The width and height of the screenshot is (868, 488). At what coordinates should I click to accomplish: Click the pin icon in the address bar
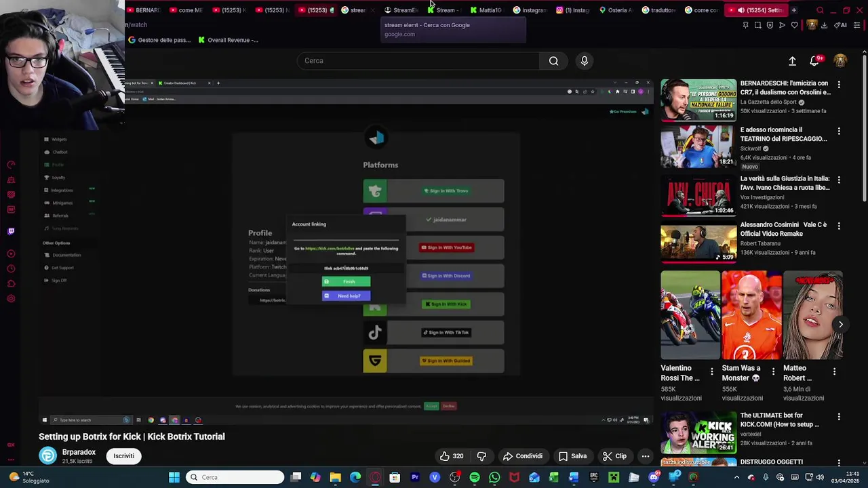(x=746, y=25)
